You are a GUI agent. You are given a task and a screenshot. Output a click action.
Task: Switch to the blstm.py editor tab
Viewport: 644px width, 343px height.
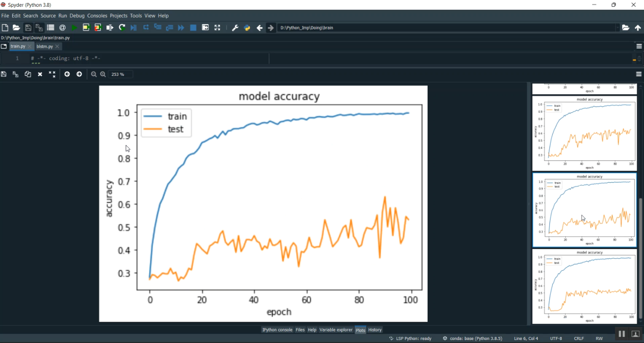click(x=45, y=46)
